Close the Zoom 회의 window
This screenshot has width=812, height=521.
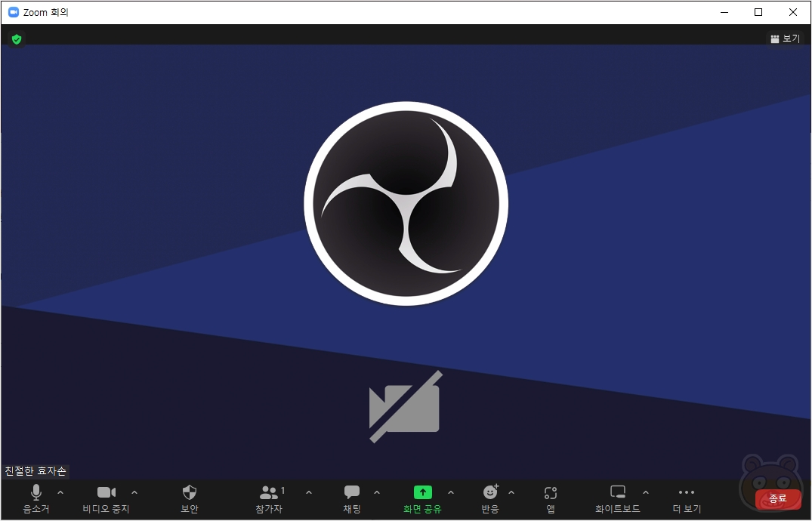(x=793, y=12)
